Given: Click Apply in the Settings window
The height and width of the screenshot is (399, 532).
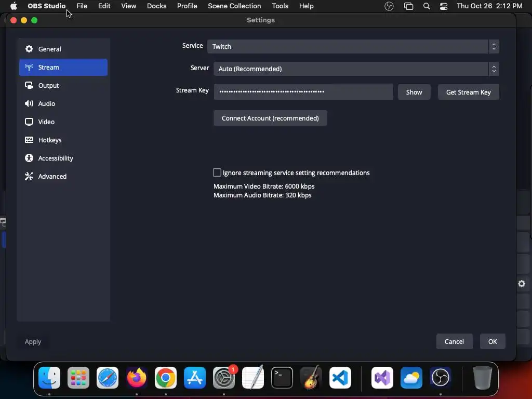Looking at the screenshot, I should pyautogui.click(x=33, y=342).
